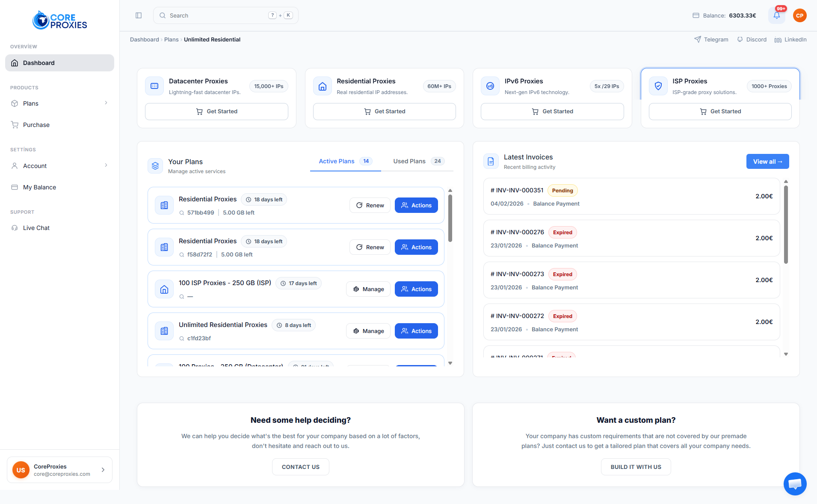Open Live Chat using the headset icon
The height and width of the screenshot is (504, 817).
pos(15,227)
